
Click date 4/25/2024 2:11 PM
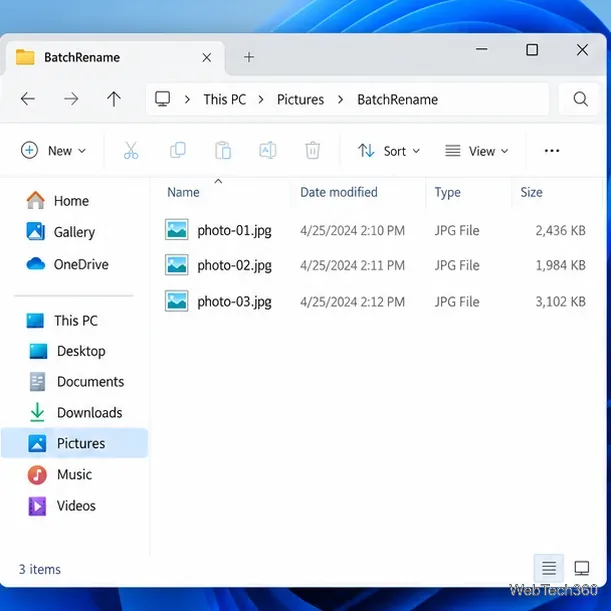point(352,265)
